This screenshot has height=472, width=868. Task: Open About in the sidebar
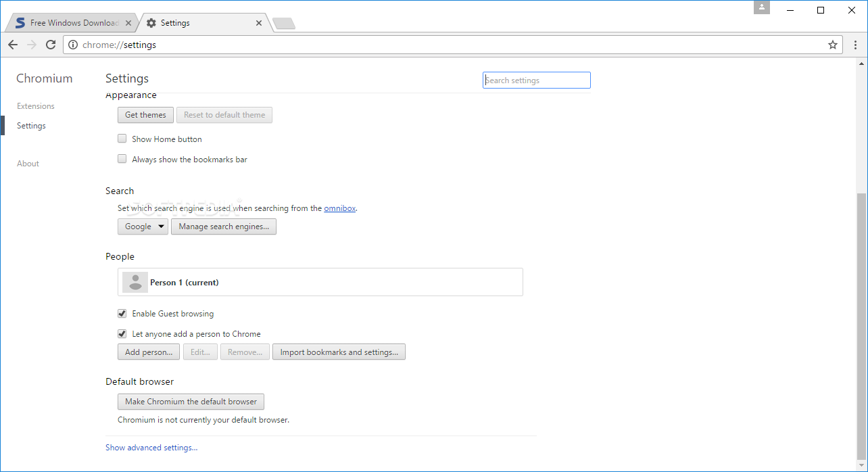coord(28,164)
